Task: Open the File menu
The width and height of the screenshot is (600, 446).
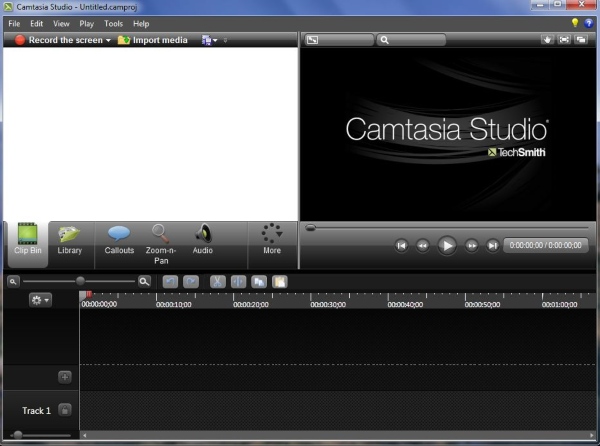Action: click(x=14, y=24)
